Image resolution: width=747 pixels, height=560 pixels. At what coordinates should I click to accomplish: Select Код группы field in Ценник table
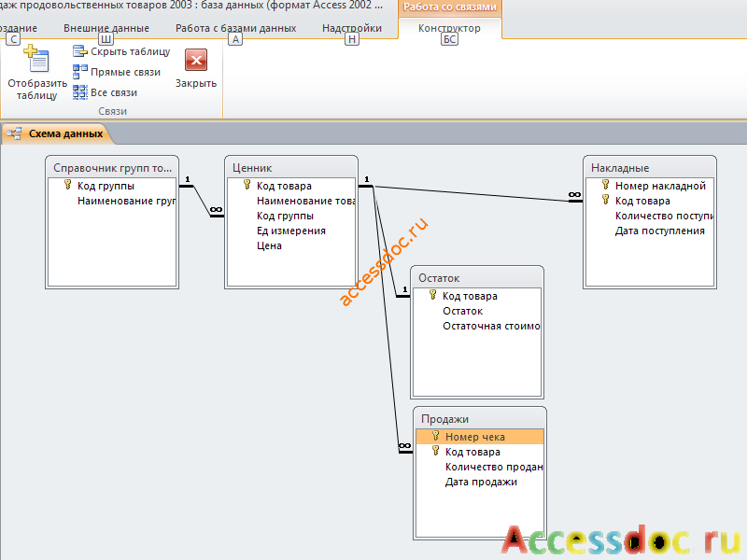pyautogui.click(x=291, y=216)
